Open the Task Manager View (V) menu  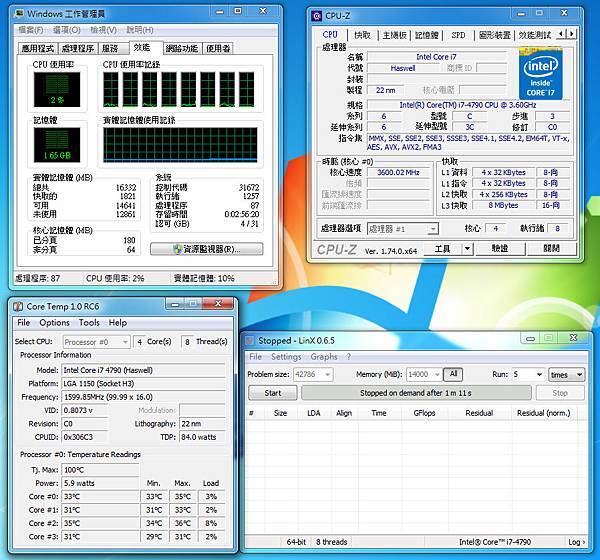point(103,30)
